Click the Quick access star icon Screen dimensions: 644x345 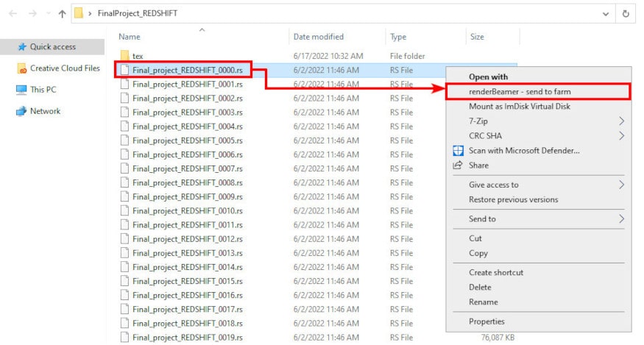(22, 47)
